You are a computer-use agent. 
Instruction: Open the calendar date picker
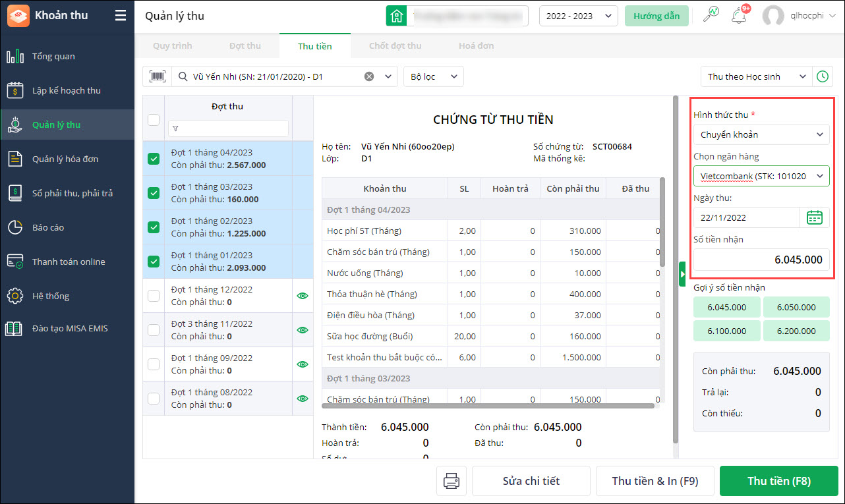click(x=814, y=217)
